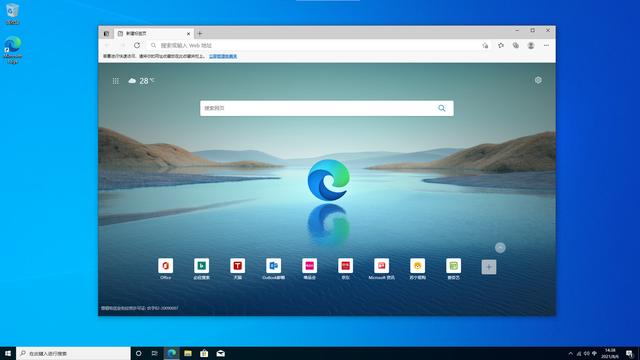
Task: Open the Collections toolbar icon
Action: click(516, 45)
